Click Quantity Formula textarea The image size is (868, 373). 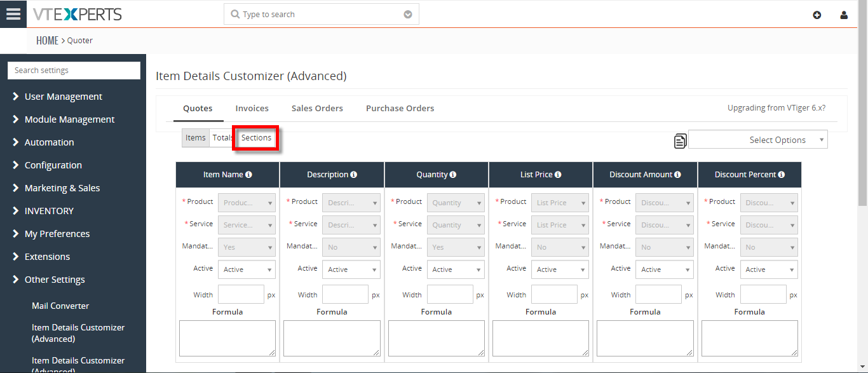[x=437, y=338]
